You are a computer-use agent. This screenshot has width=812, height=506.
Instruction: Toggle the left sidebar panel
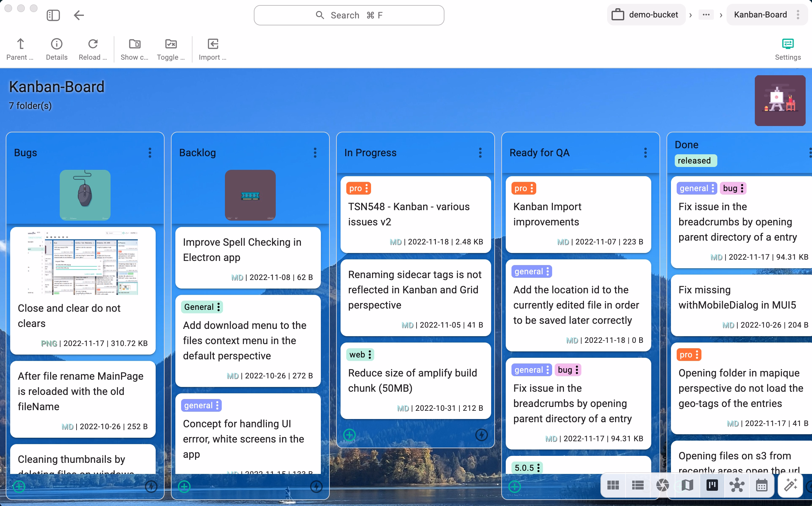click(x=54, y=15)
